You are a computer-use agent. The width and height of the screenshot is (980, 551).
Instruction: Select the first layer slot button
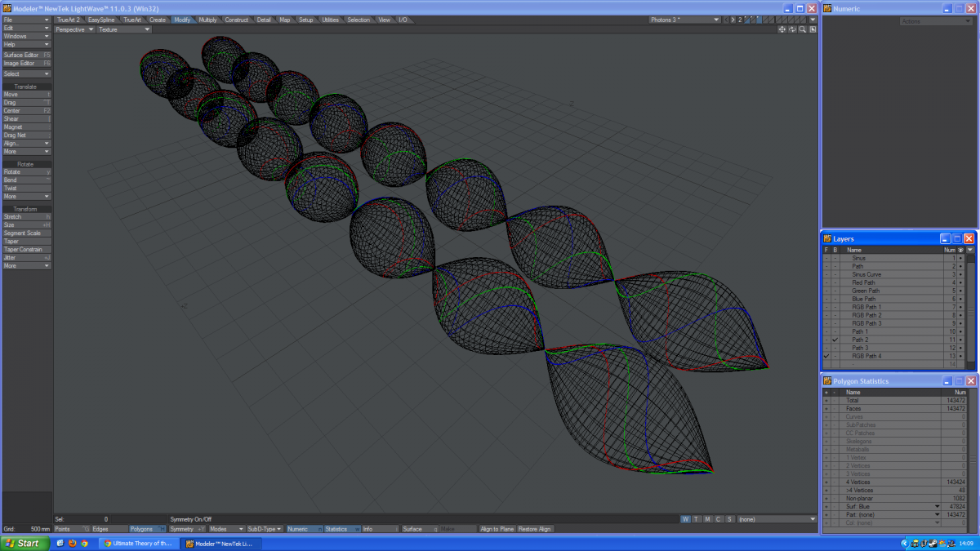click(748, 20)
